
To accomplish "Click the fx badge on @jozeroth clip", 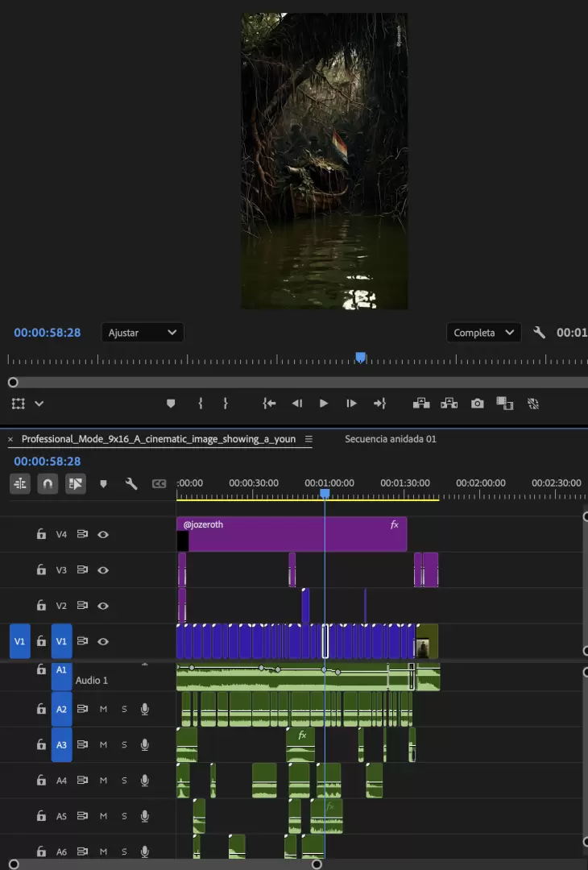I will 395,524.
